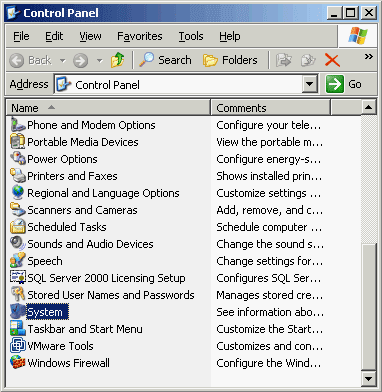
Task: Click the Stored User Names and Passwords keys icon
Action: pos(18,295)
